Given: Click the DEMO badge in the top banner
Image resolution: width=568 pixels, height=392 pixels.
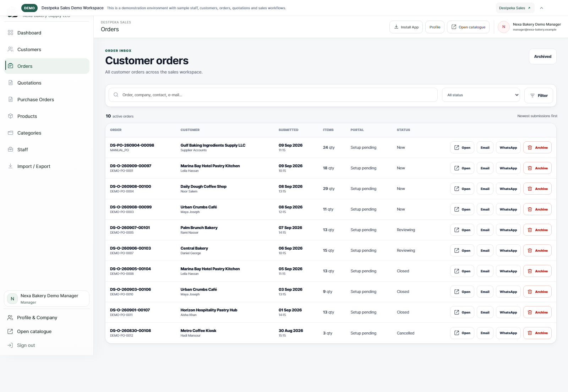Looking at the screenshot, I should [29, 8].
